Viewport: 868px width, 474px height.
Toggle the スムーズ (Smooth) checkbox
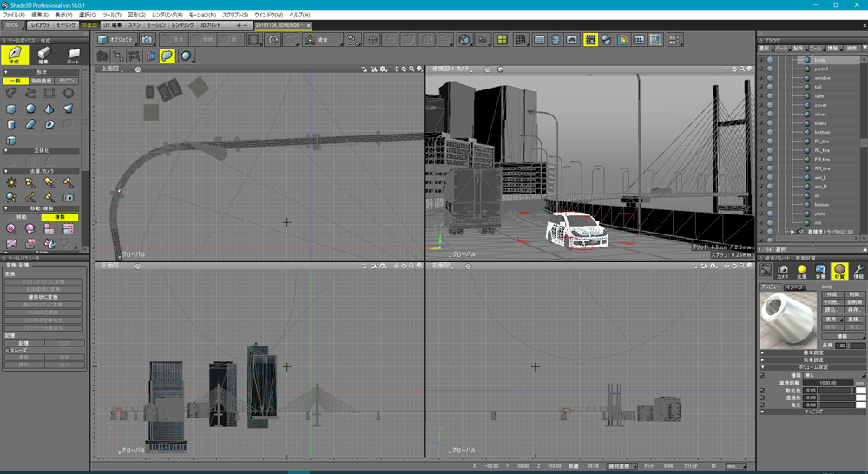7,351
